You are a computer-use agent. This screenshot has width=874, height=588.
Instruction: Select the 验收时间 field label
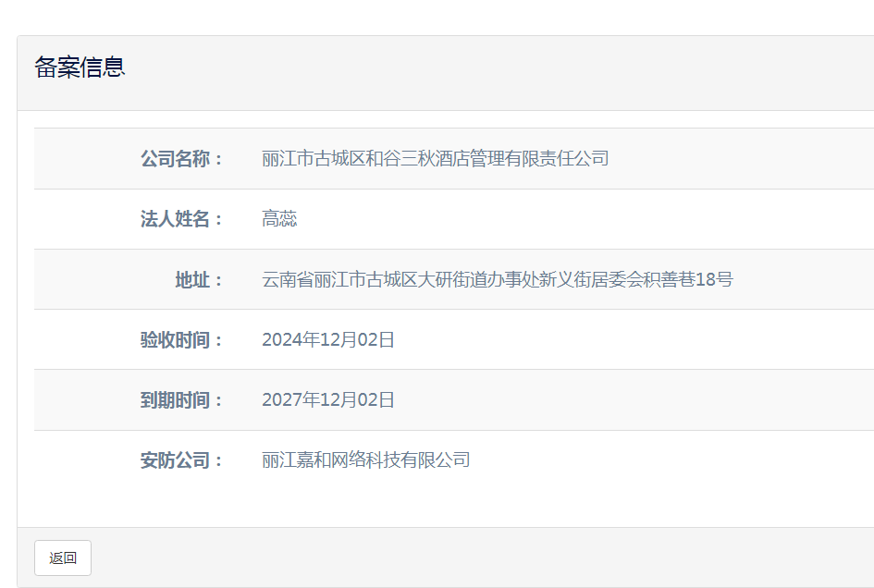pos(181,340)
